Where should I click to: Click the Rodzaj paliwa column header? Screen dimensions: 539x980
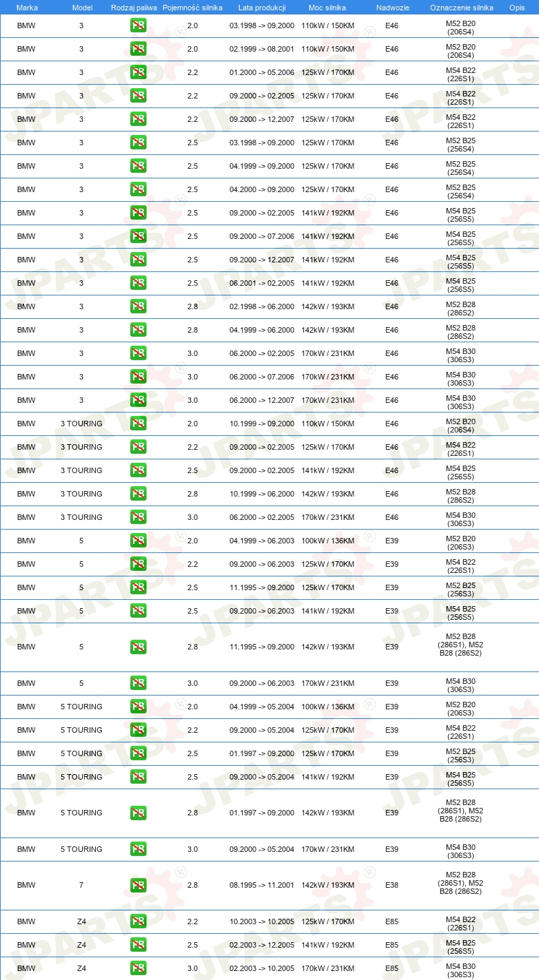point(134,7)
